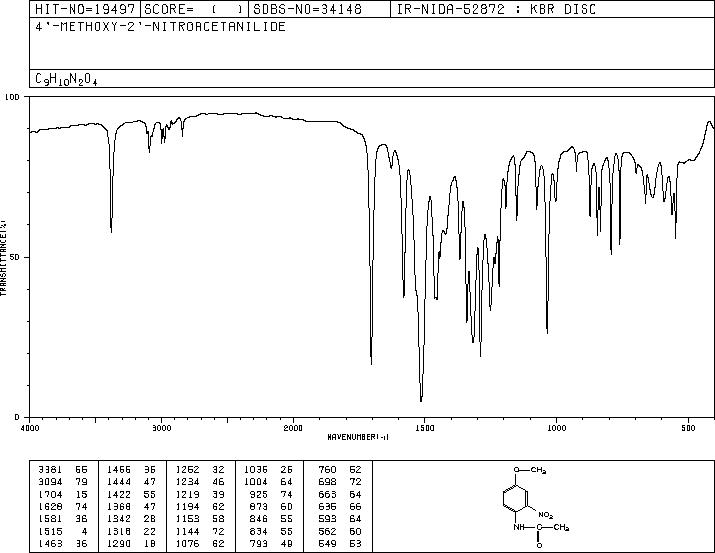This screenshot has height=553, width=715.
Task: Select the 549 peak entry in the table
Action: 340,543
